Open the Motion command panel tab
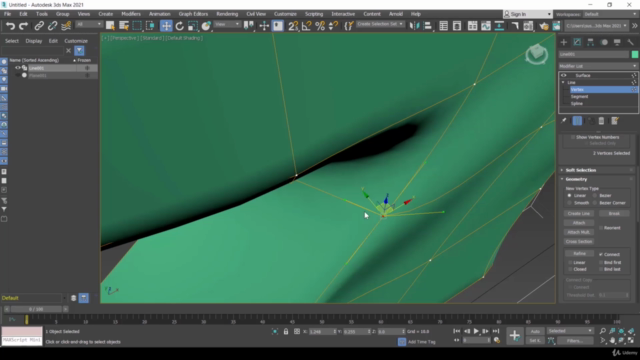Viewport: 640px width, 360px height. 604,42
